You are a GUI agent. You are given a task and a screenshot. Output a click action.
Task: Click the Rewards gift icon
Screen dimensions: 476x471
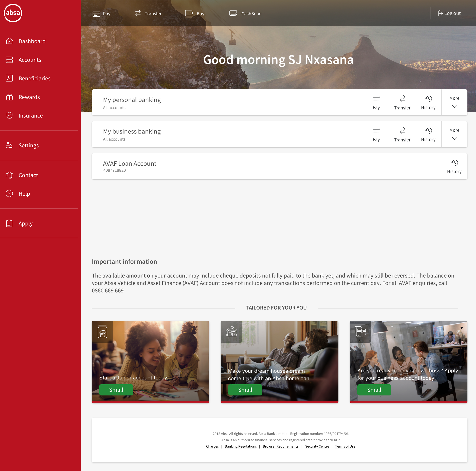click(9, 97)
